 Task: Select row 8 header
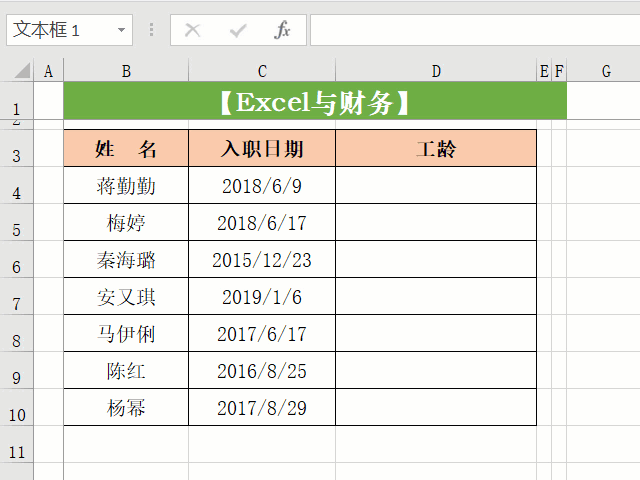(x=16, y=333)
